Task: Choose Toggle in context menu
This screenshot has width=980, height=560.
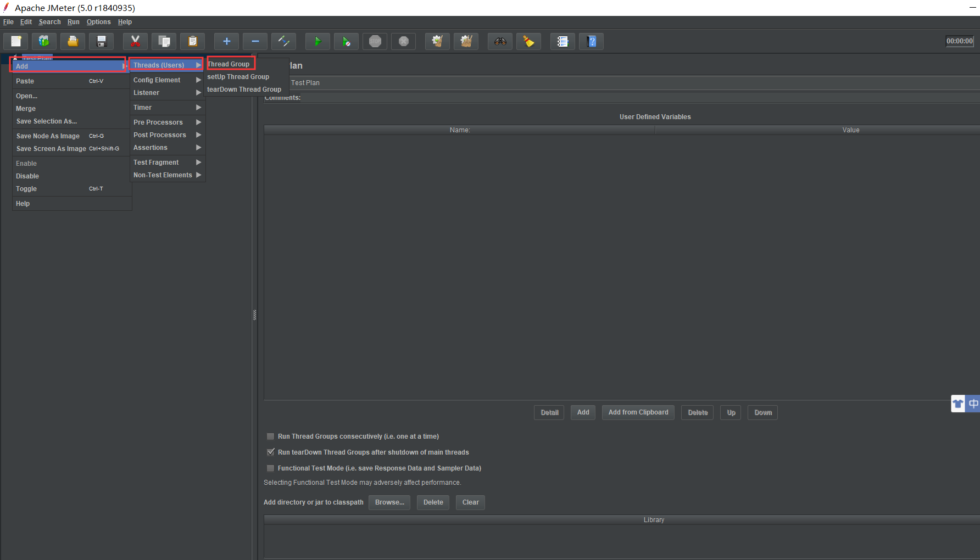Action: point(71,189)
